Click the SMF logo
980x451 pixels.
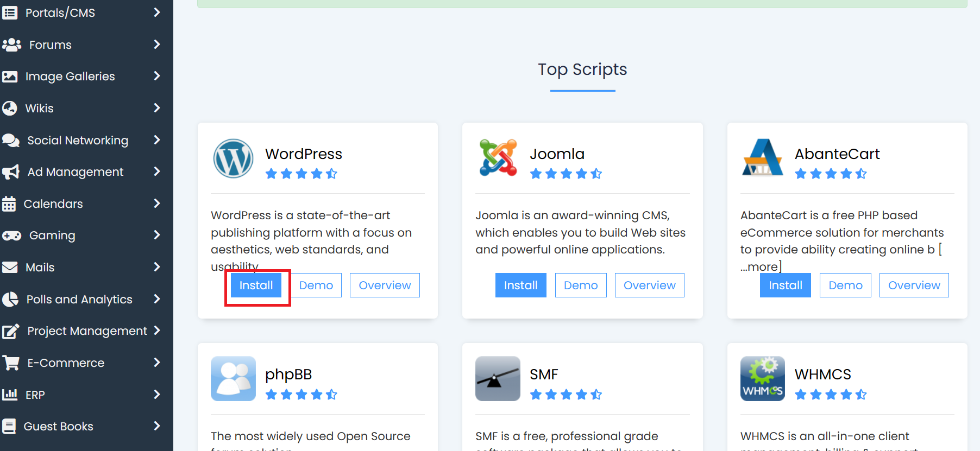(x=498, y=379)
